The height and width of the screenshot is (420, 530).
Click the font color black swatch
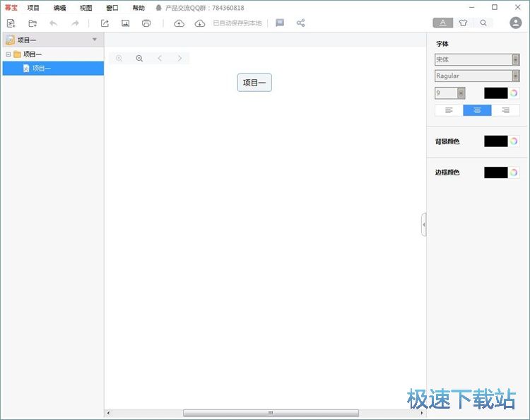(x=496, y=93)
